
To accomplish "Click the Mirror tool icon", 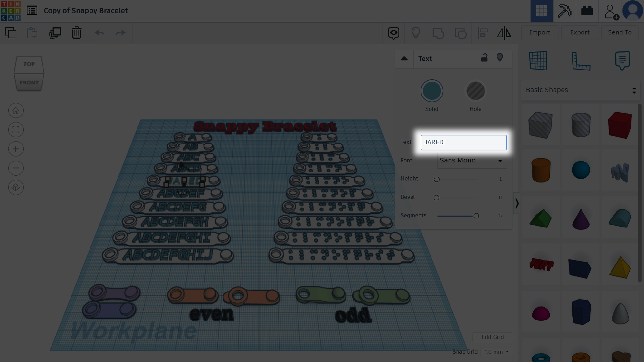I will [504, 33].
